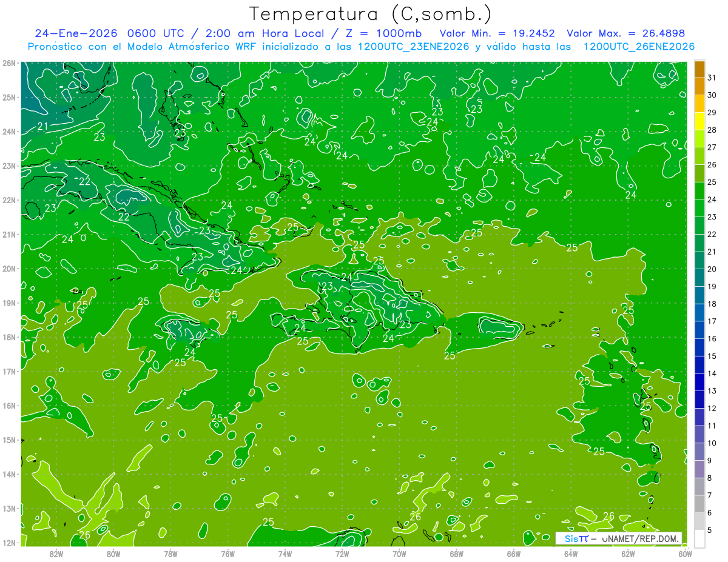Click the 66W longitude axis label
This screenshot has height=562, width=728.
pyautogui.click(x=514, y=554)
